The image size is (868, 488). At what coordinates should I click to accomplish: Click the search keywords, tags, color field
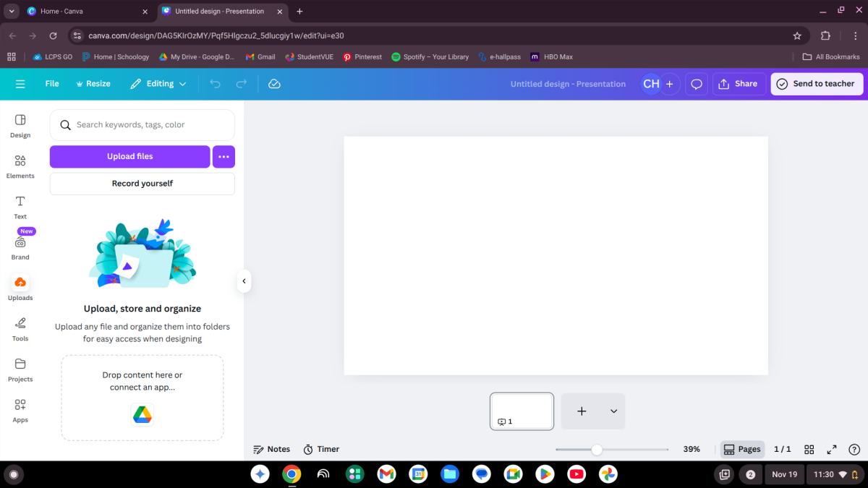[x=142, y=125]
